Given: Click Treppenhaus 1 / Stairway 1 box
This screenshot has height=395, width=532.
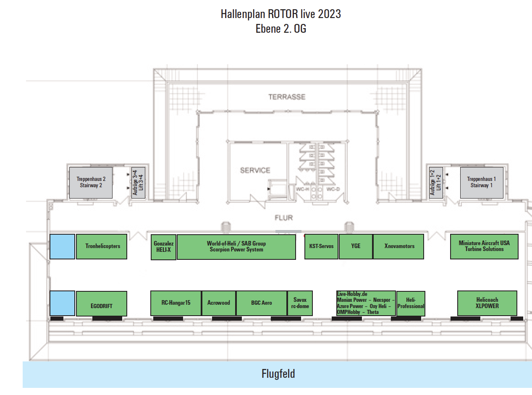Looking at the screenshot, I should pyautogui.click(x=482, y=183).
